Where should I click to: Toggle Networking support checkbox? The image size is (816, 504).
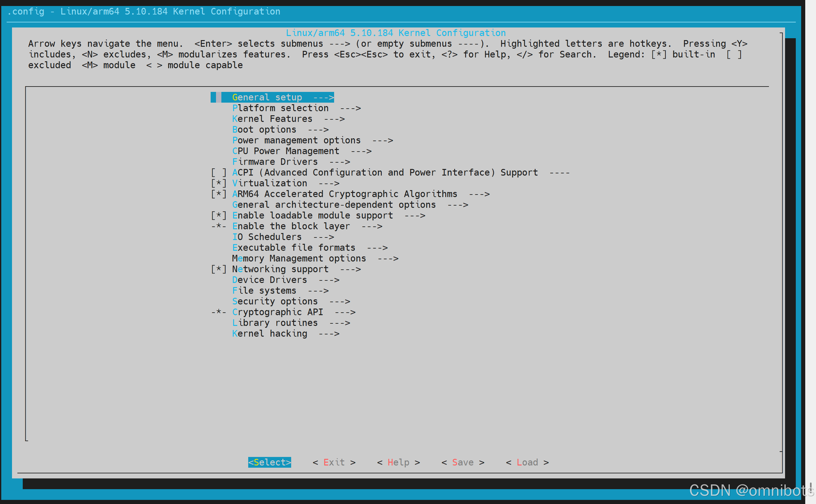coord(219,269)
